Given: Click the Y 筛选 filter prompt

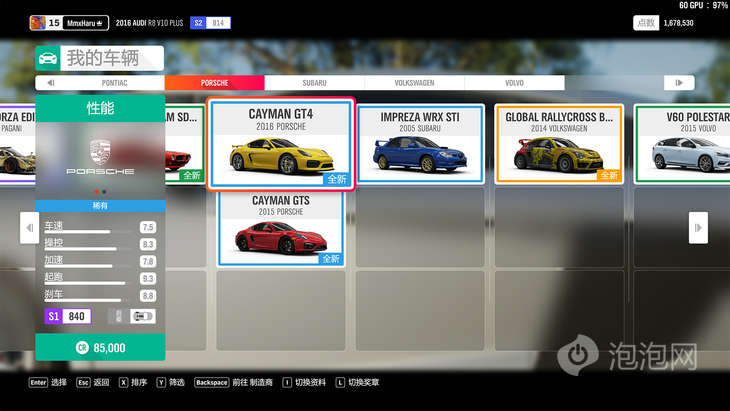Looking at the screenshot, I should pyautogui.click(x=171, y=383).
